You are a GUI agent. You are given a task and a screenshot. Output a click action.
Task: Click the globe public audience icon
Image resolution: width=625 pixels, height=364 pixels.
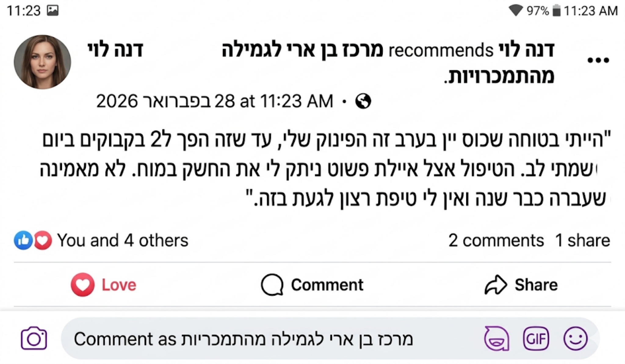coord(363,101)
